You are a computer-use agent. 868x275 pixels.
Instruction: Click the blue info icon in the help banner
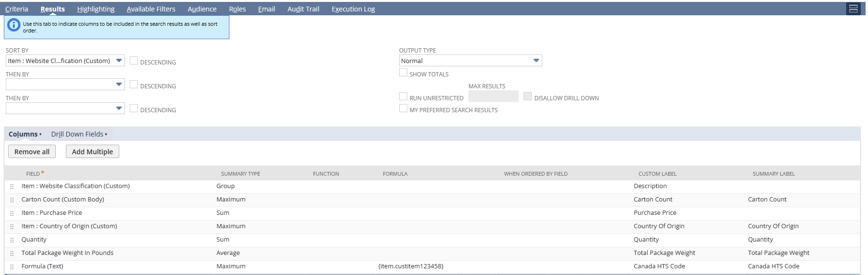point(14,25)
